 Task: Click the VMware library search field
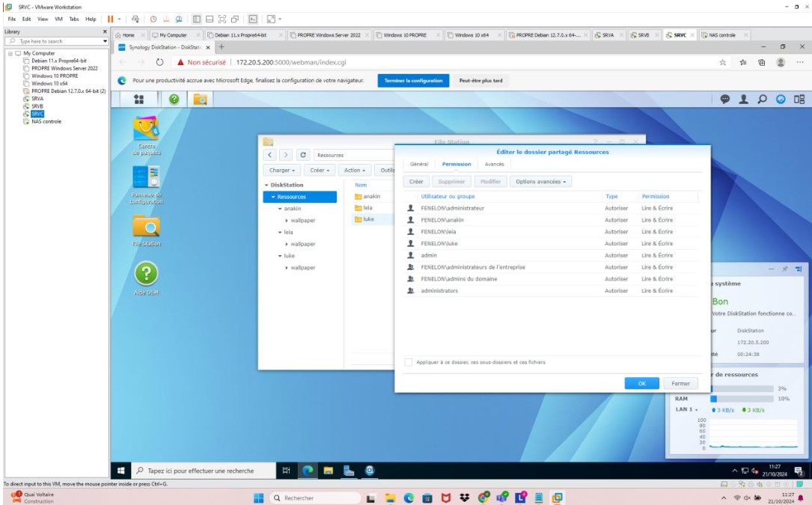56,41
